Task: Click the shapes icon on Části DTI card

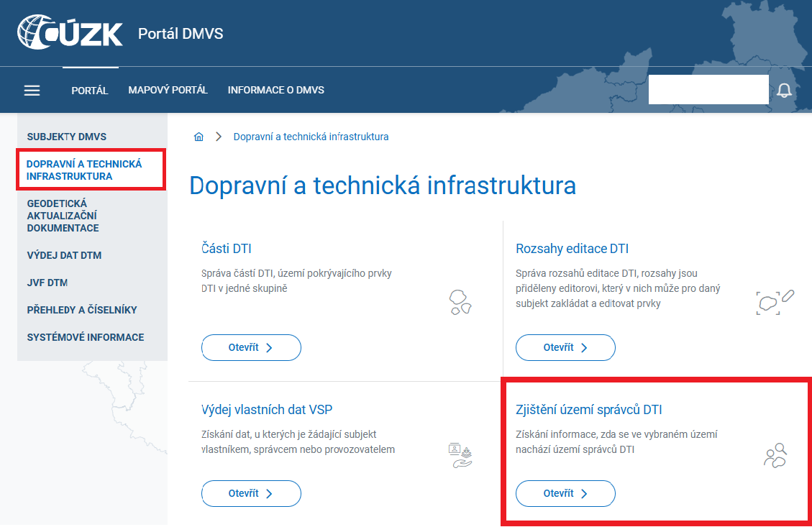Action: (460, 303)
